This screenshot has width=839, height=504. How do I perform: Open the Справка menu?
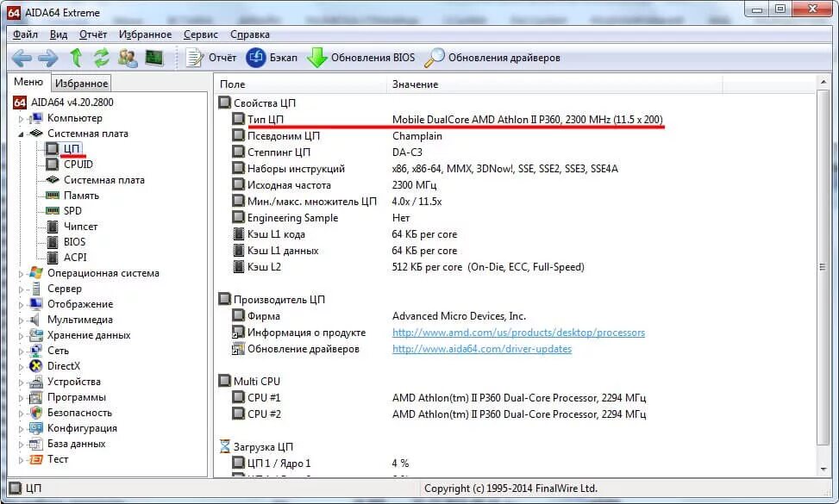(249, 34)
